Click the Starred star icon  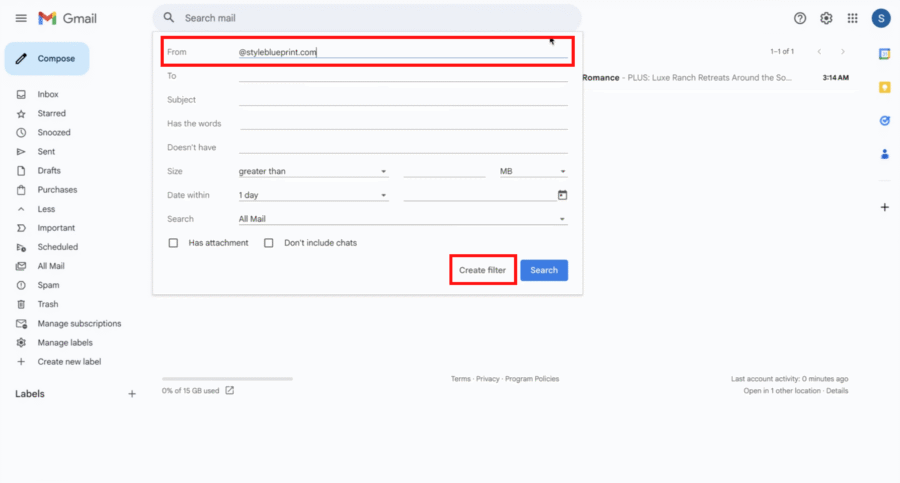(21, 114)
